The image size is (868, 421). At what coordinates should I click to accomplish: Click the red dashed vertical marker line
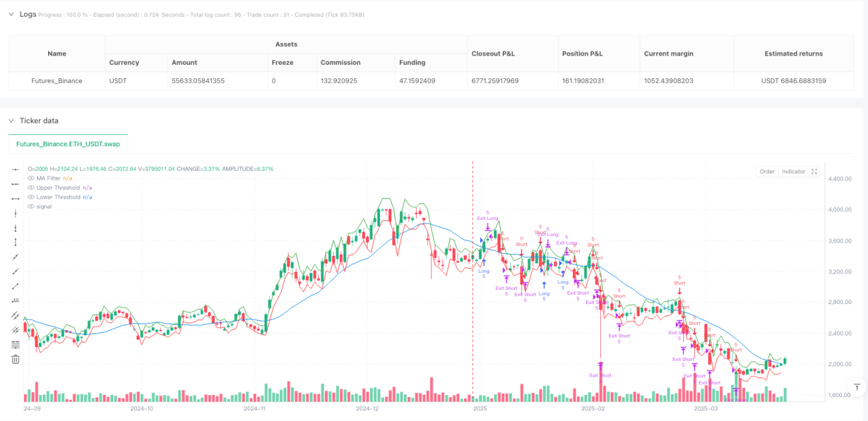coord(473,281)
